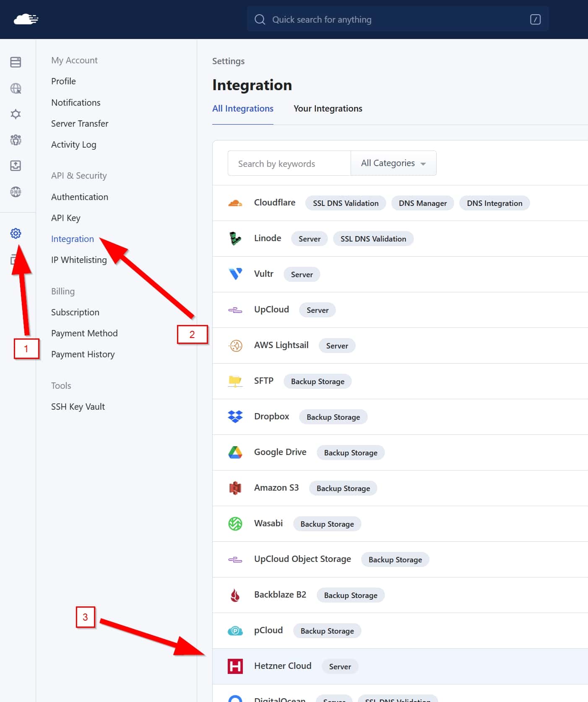Click the websites globe icon in sidebar
This screenshot has width=588, height=702.
point(16,88)
